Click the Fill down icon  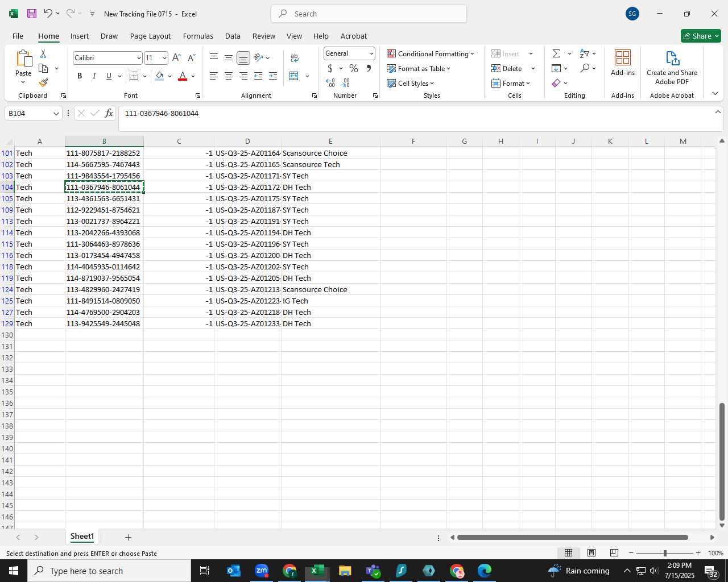click(x=556, y=68)
